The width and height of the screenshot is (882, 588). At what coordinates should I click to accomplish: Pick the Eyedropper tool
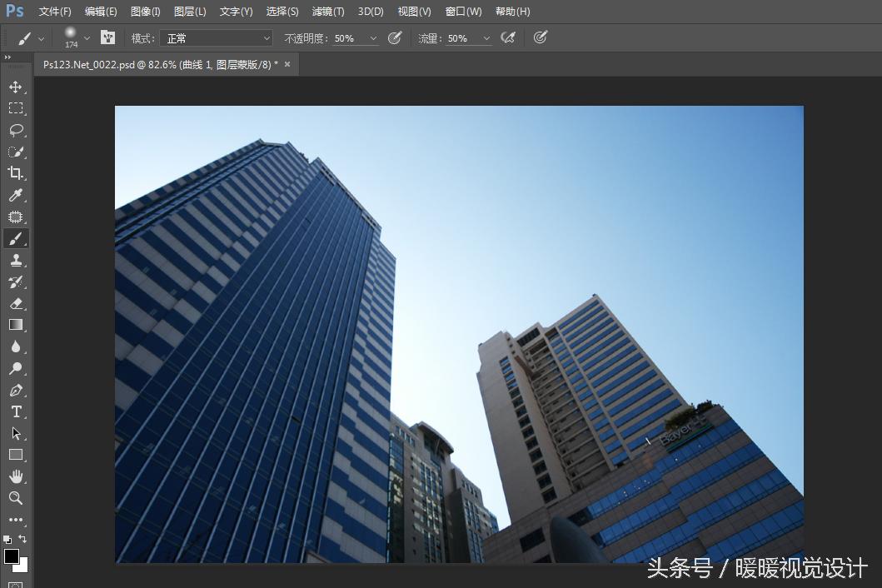point(17,195)
